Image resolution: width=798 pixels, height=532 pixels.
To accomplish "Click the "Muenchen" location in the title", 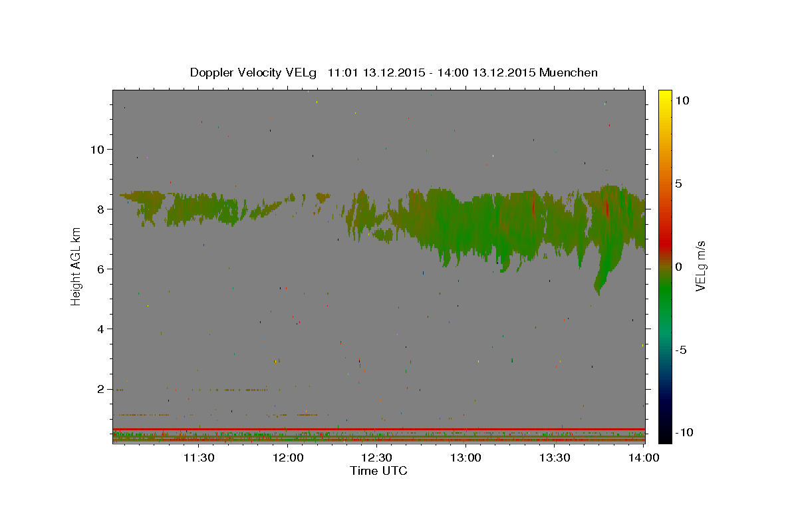I will (x=569, y=72).
